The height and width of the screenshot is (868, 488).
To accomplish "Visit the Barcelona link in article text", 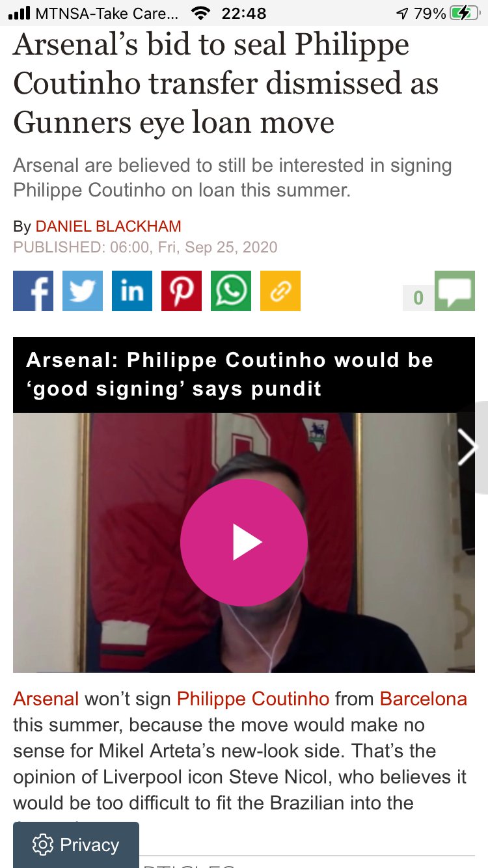I will [424, 699].
